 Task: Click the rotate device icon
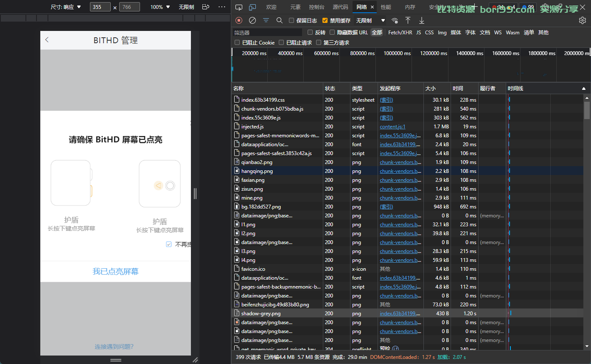tap(206, 7)
